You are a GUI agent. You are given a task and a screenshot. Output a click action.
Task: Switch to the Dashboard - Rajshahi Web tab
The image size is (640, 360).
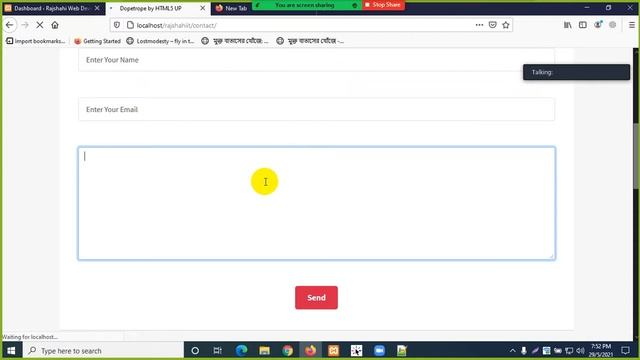(52, 8)
